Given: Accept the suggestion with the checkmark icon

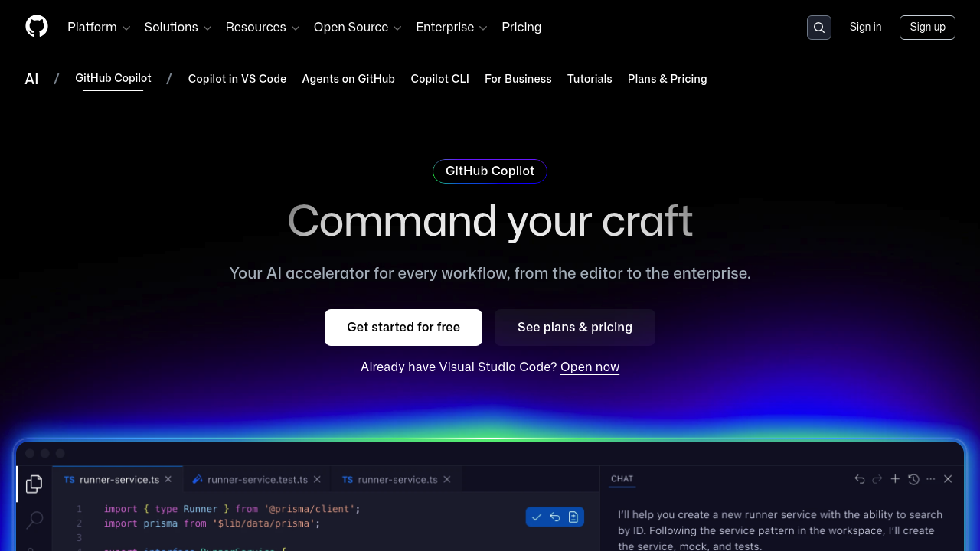Looking at the screenshot, I should click(536, 517).
